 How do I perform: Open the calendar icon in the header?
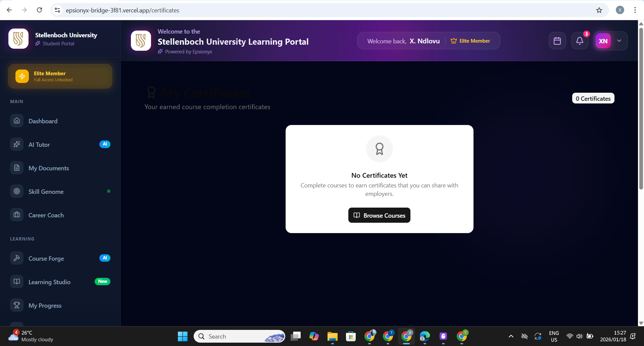pos(557,41)
